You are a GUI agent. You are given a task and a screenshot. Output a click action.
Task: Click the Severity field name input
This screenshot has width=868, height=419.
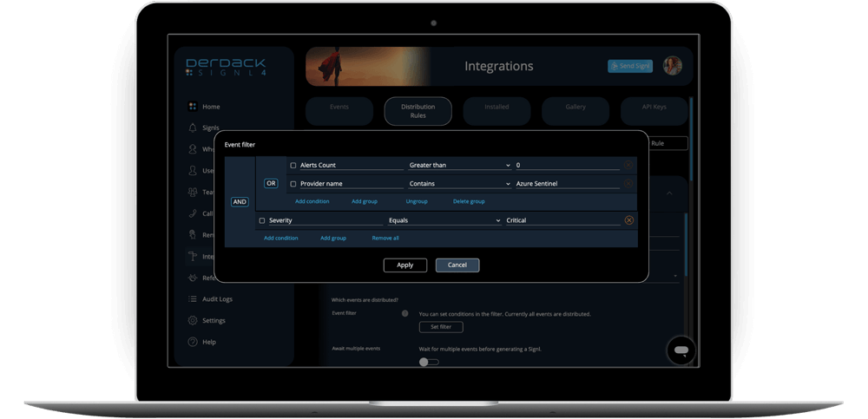325,220
